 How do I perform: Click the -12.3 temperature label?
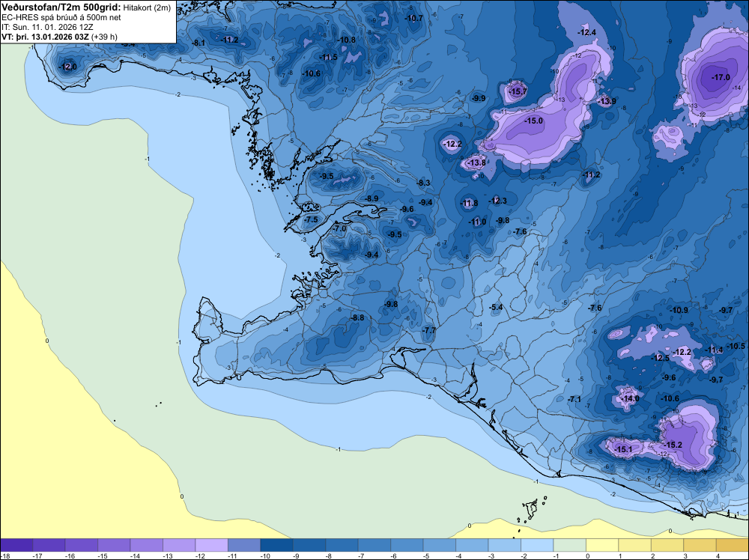tap(498, 201)
